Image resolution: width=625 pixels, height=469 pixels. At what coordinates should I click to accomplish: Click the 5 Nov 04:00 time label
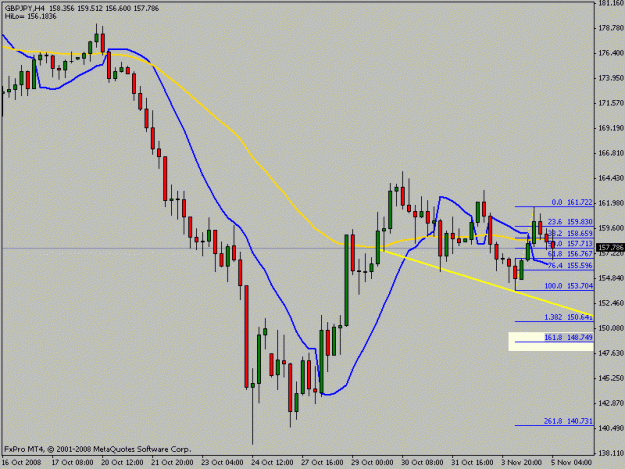[x=571, y=463]
